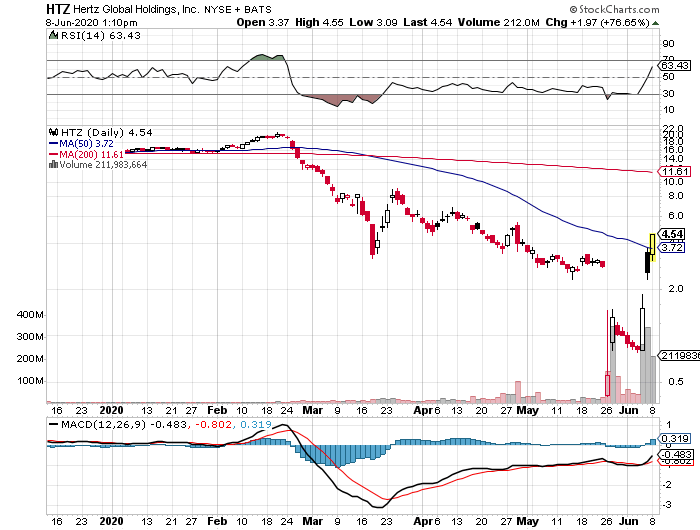700x530 pixels.
Task: Click the Chg +1.97 (+76.65%) value
Action: pos(597,22)
